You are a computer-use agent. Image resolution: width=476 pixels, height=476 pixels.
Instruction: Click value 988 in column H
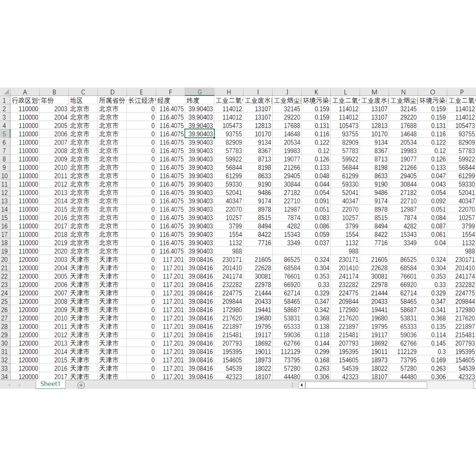228,251
